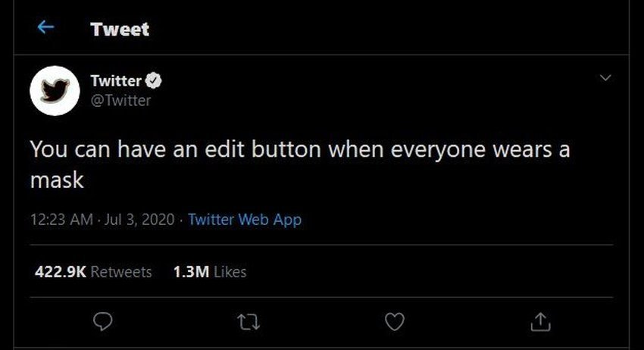This screenshot has height=350, width=644.
Task: Click the verified badge next to Twitter
Action: coord(152,81)
